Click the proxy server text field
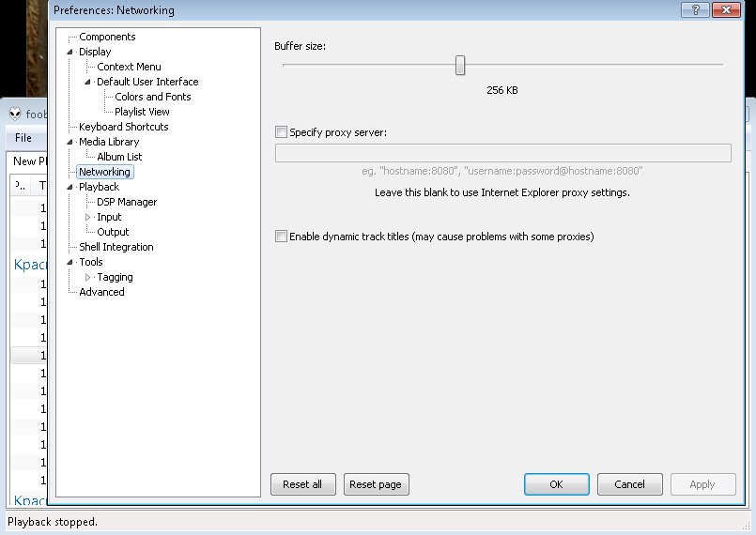 [502, 153]
